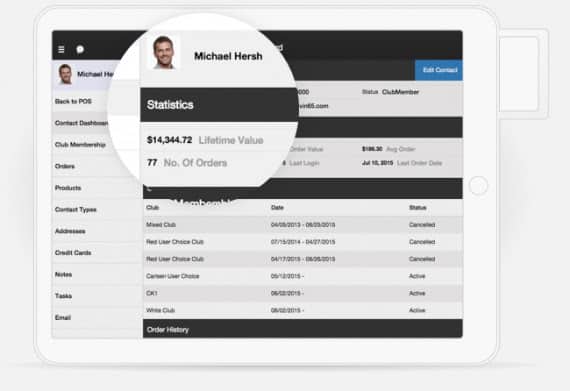Select the Mixed Club membership row
This screenshot has height=391, width=570.
(303, 225)
